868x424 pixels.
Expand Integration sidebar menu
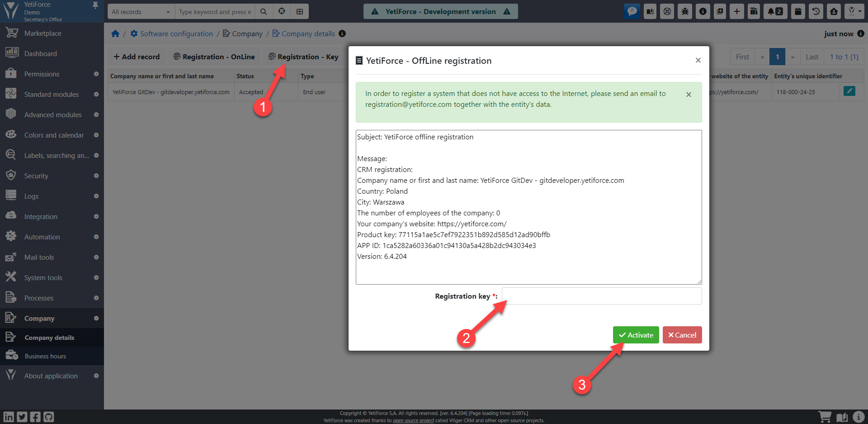(52, 216)
